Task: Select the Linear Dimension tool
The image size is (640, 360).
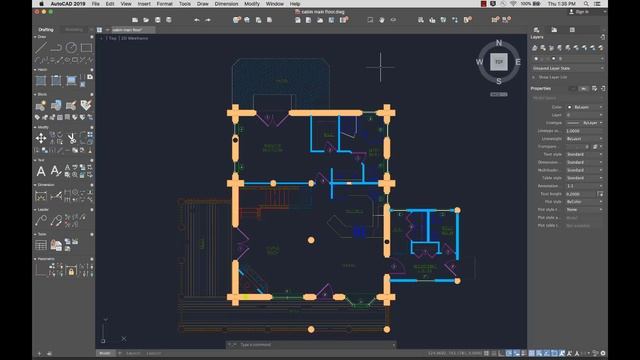Action: [41, 196]
